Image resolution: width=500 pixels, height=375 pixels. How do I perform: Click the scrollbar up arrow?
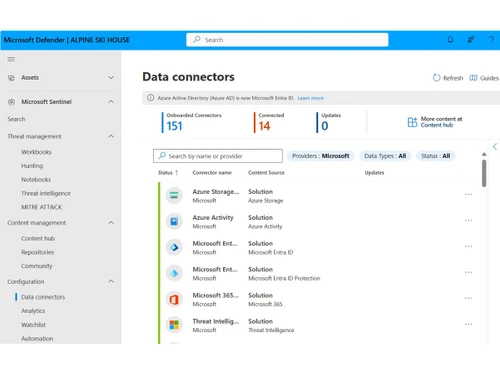[x=484, y=154]
